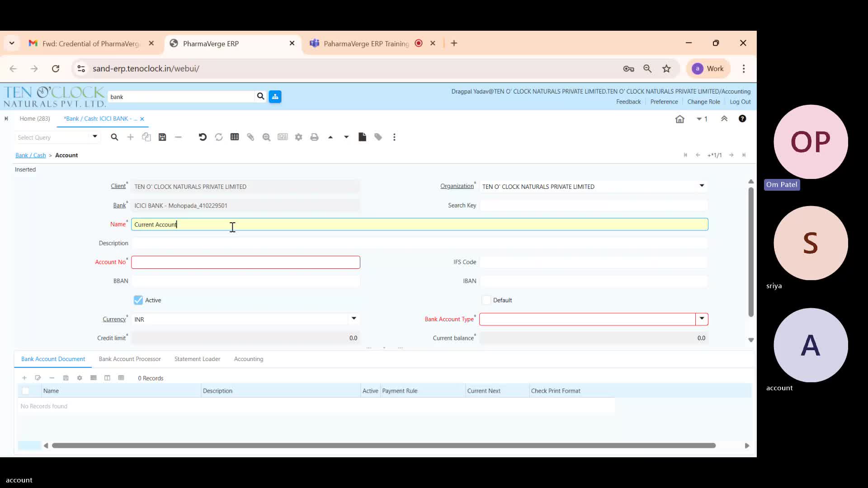This screenshot has height=488, width=868.
Task: Click the Print toolbar icon
Action: (314, 137)
